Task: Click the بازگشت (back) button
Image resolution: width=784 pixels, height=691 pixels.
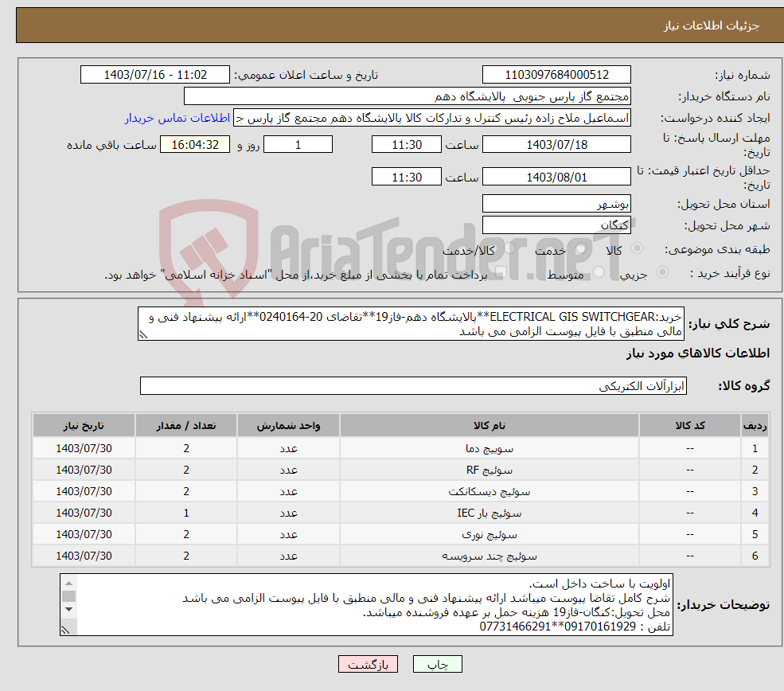Action: click(368, 664)
